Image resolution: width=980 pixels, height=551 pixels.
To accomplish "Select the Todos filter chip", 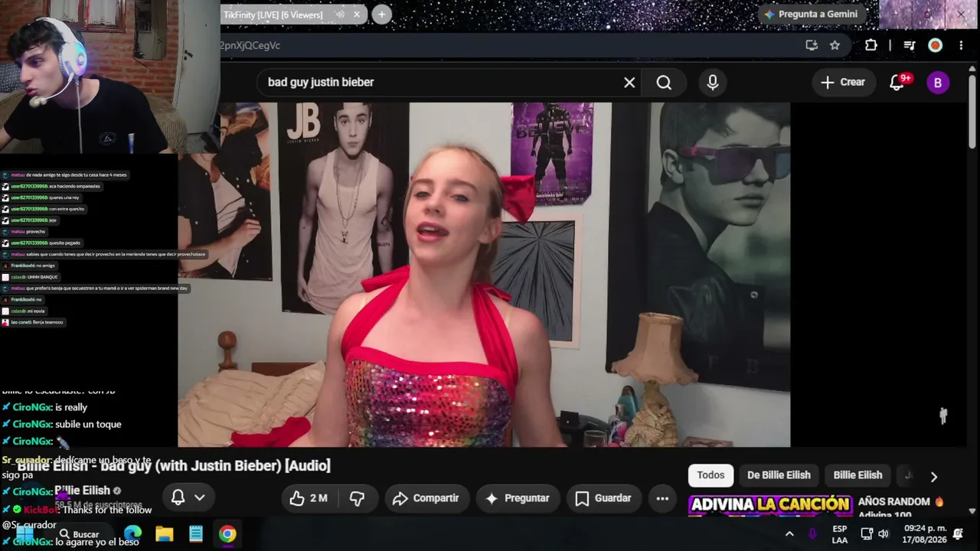I will tap(710, 475).
